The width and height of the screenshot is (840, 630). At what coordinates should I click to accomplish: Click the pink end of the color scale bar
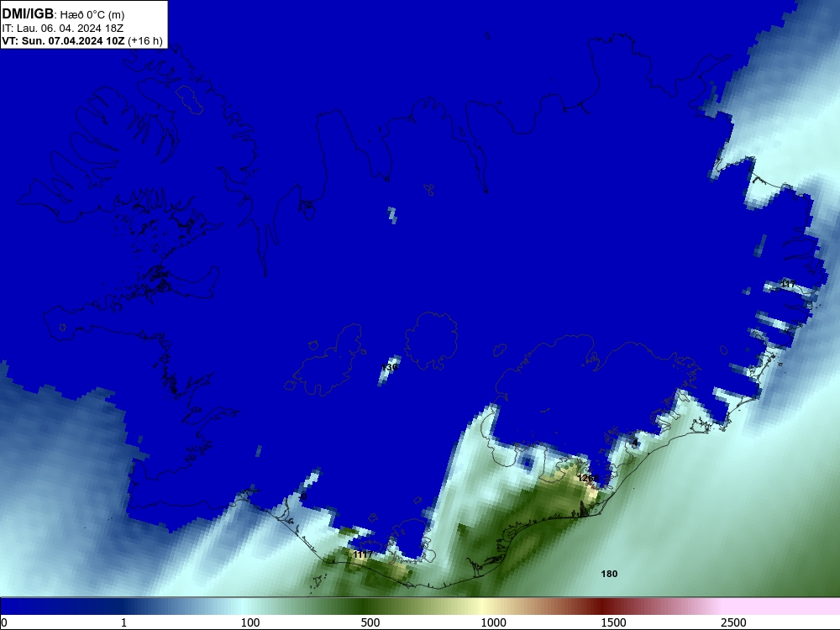pyautogui.click(x=782, y=606)
